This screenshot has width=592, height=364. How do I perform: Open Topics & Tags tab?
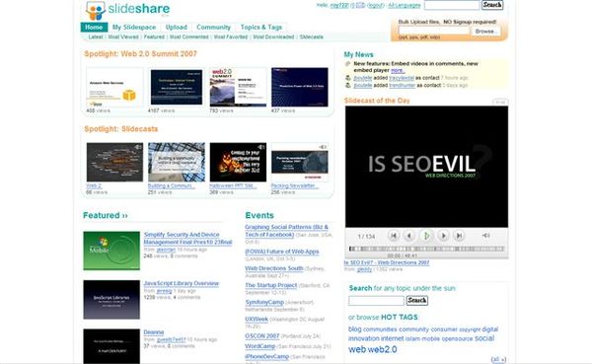pyautogui.click(x=261, y=28)
